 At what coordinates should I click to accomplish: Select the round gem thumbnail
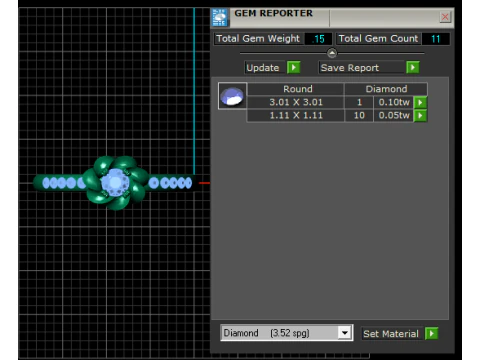[x=232, y=96]
